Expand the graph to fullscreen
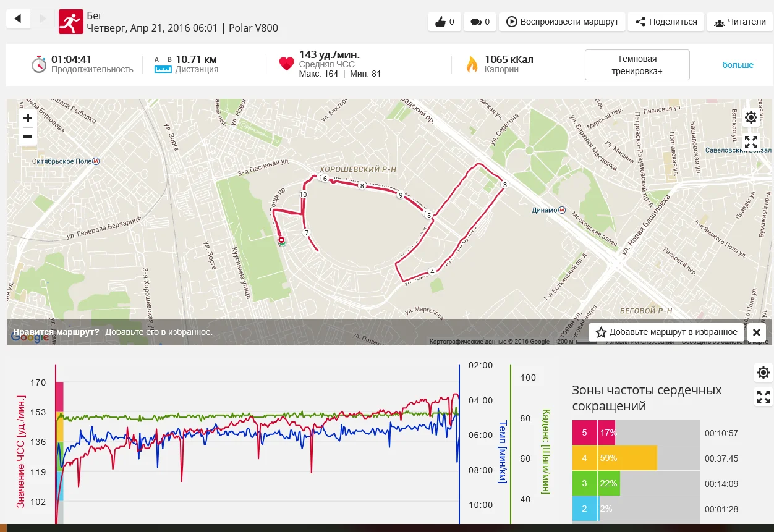 pyautogui.click(x=763, y=397)
